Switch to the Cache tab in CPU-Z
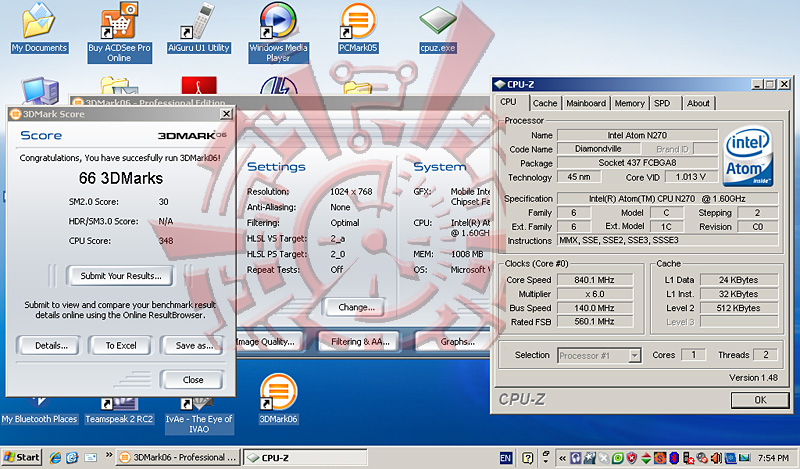The image size is (800, 469). tap(545, 103)
